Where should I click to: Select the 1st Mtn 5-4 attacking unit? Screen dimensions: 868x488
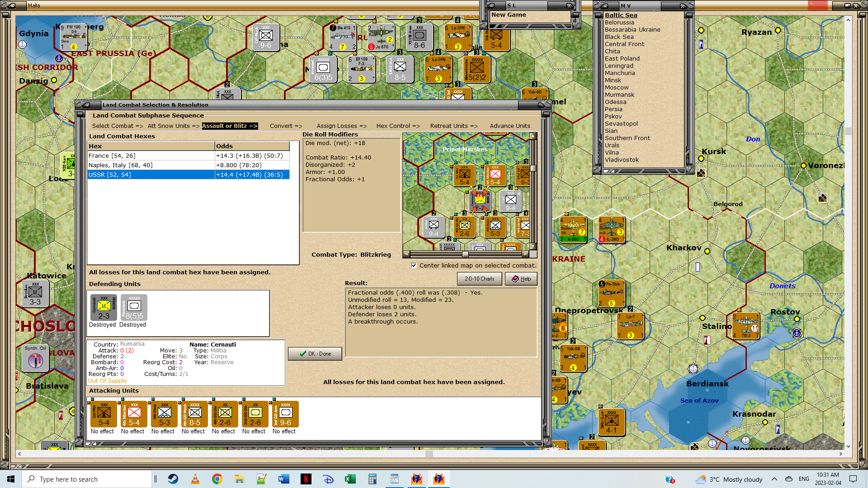[104, 414]
